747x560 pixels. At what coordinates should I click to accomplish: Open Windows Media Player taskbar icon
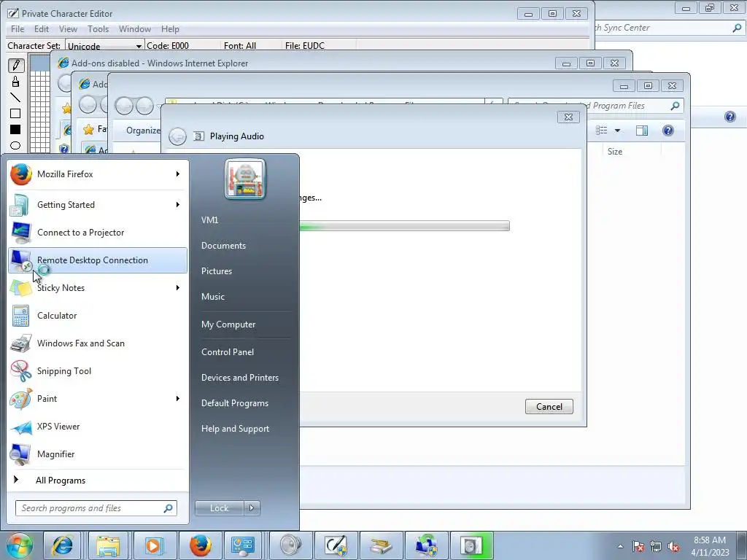(x=153, y=545)
